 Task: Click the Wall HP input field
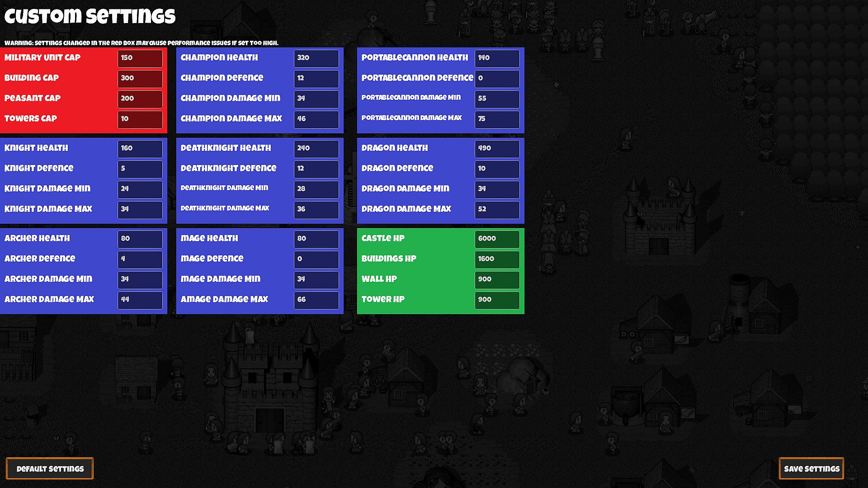click(x=497, y=280)
